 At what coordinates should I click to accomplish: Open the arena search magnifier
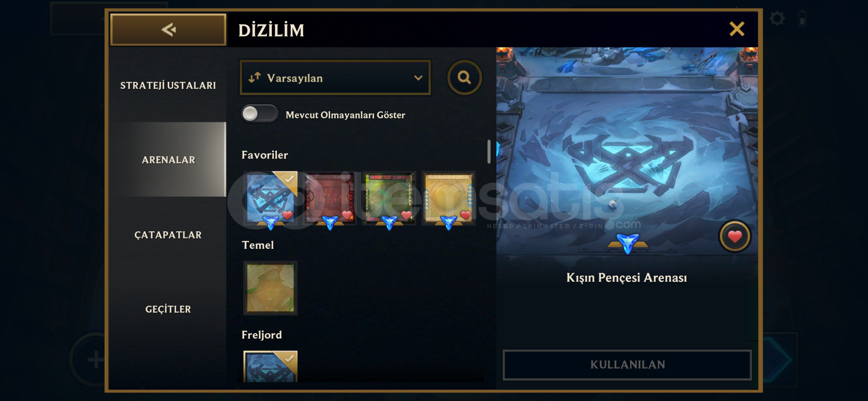[464, 77]
